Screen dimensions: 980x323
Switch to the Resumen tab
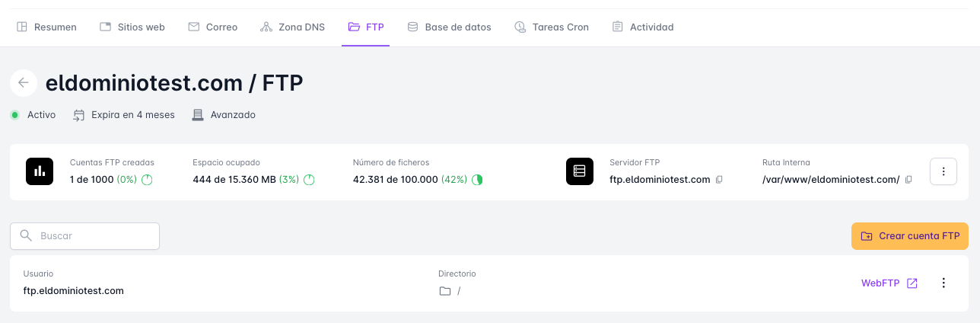[x=46, y=27]
